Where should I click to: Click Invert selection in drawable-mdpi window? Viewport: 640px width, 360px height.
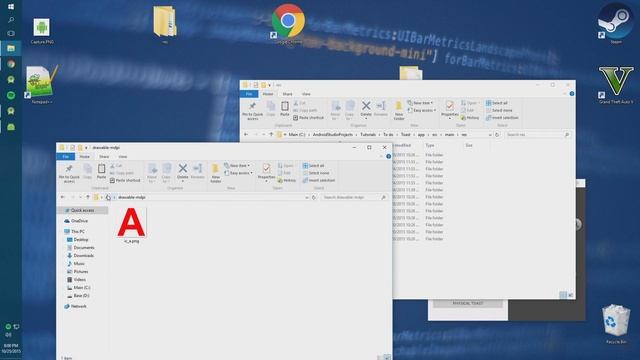point(319,180)
